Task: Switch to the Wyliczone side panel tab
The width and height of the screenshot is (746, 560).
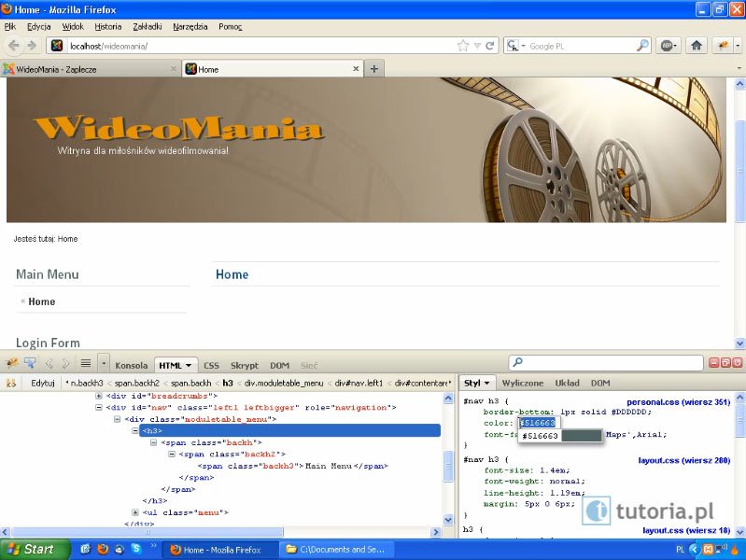Action: pyautogui.click(x=523, y=383)
